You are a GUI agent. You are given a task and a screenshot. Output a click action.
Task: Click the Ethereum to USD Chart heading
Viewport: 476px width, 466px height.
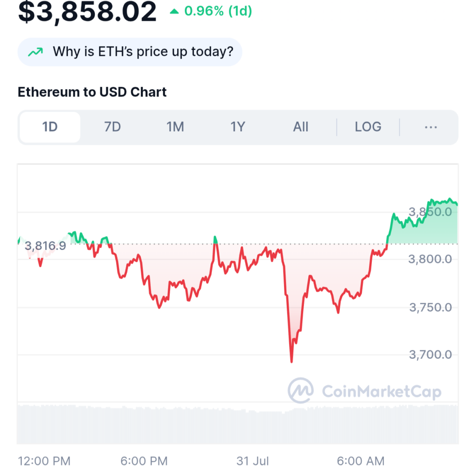[x=92, y=92]
